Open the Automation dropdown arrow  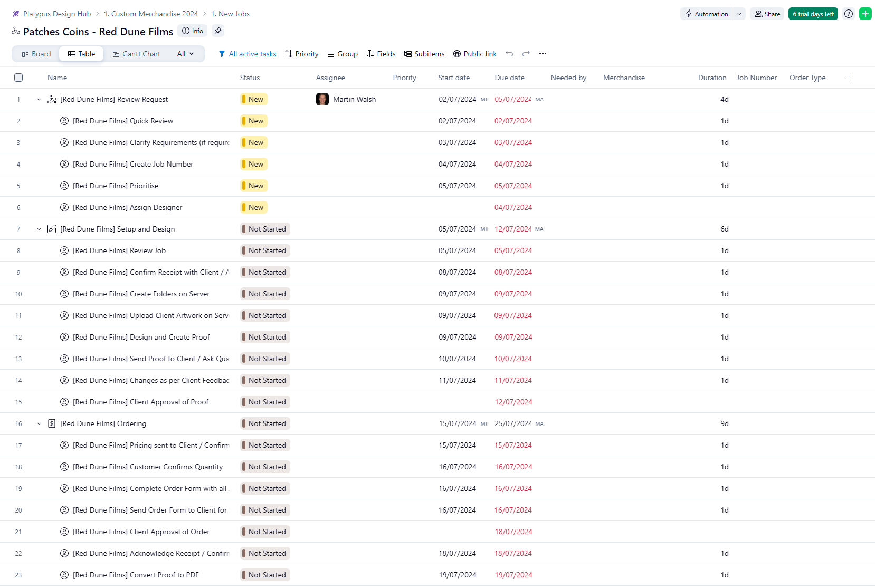coord(739,14)
